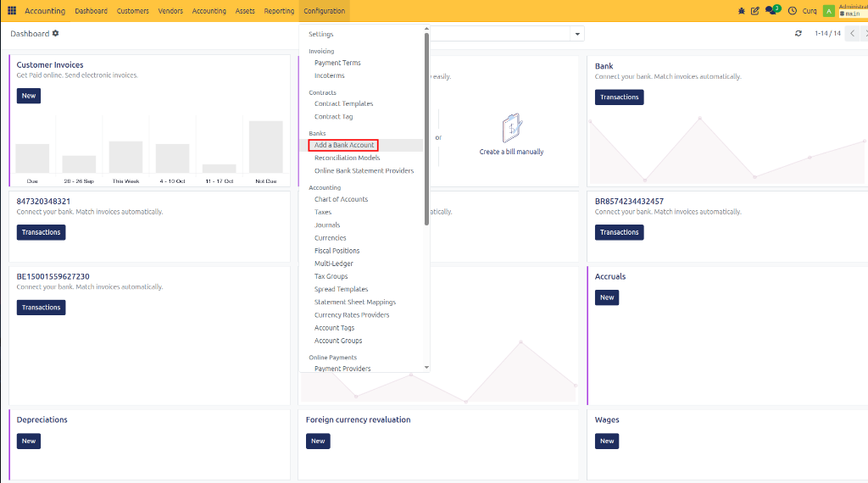Open the Accruals card title
868x483 pixels.
tap(610, 276)
